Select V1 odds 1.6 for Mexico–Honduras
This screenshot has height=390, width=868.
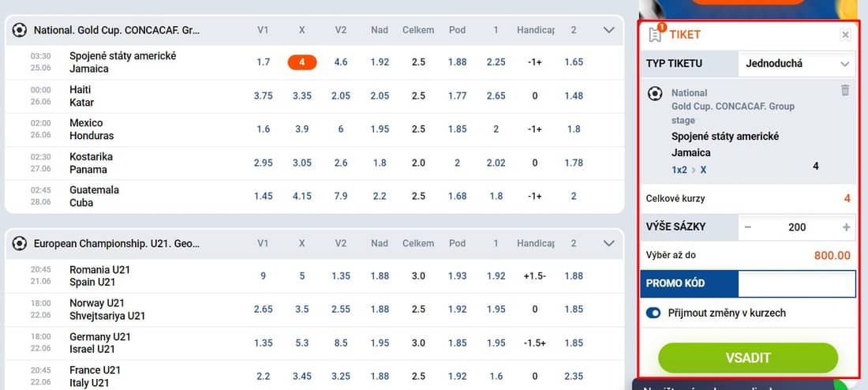(263, 129)
